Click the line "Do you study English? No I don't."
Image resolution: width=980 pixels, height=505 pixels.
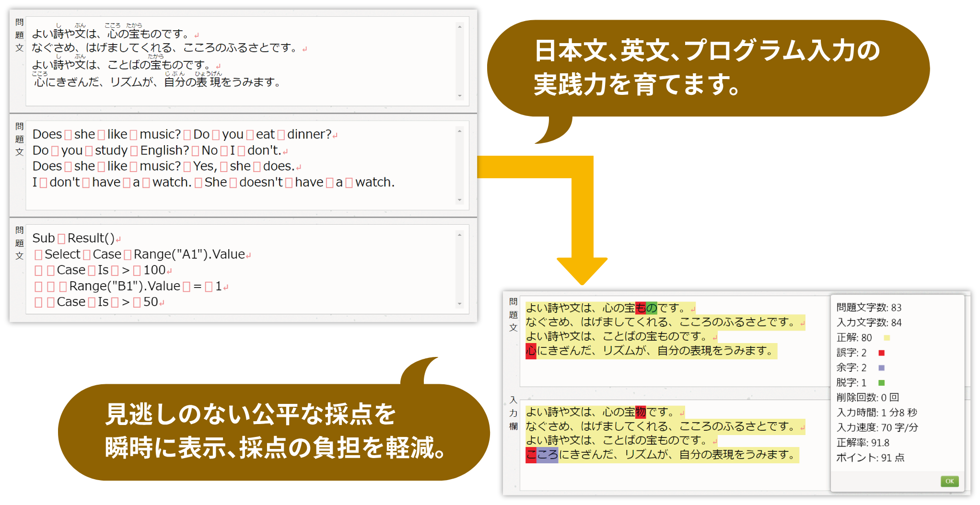[x=160, y=150]
